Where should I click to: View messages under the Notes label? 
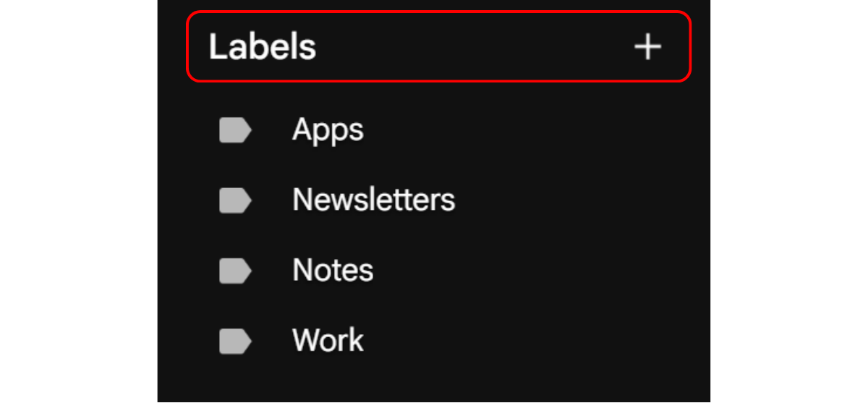pos(333,271)
